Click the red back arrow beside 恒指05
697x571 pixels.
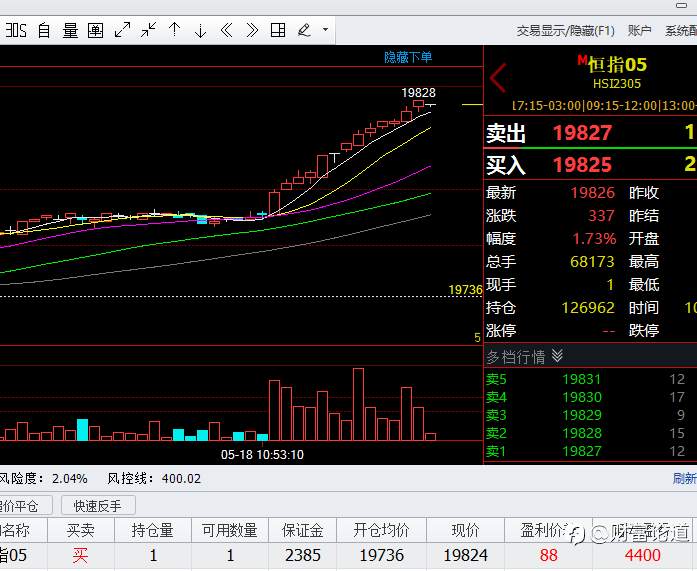[498, 77]
